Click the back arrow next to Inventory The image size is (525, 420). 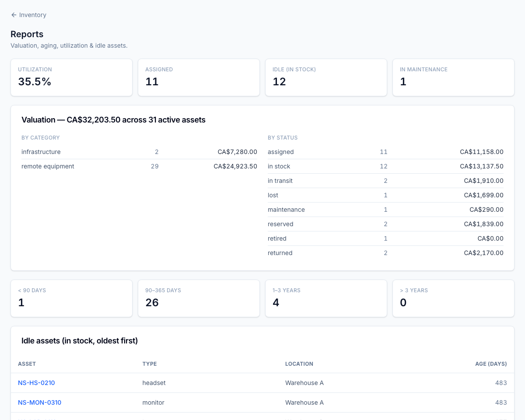coord(14,15)
